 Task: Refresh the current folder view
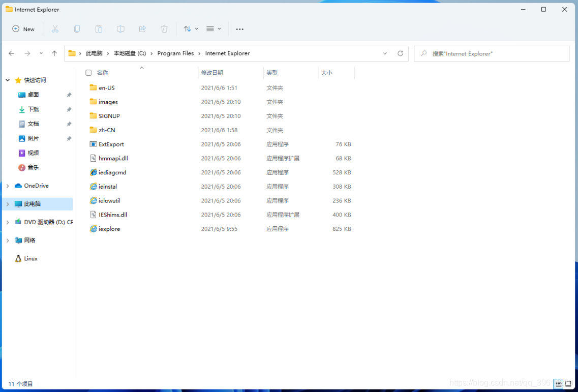[x=400, y=53]
